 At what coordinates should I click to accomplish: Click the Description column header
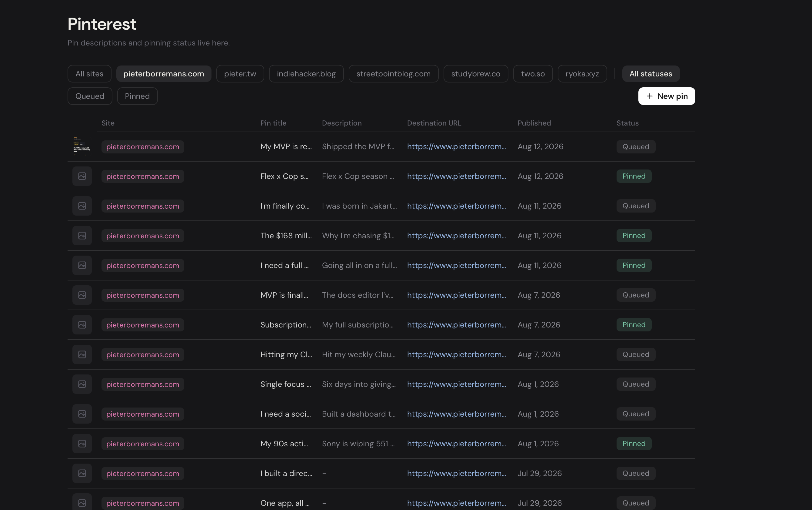pyautogui.click(x=341, y=123)
